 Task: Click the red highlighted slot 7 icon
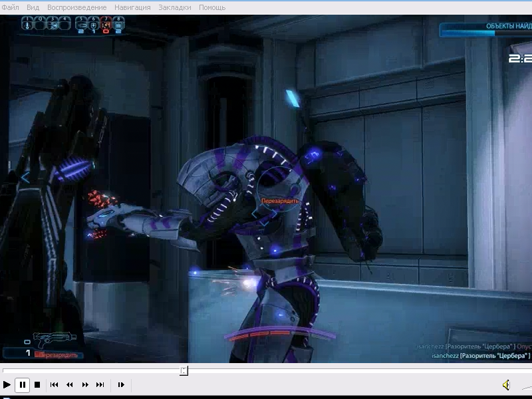(106, 25)
